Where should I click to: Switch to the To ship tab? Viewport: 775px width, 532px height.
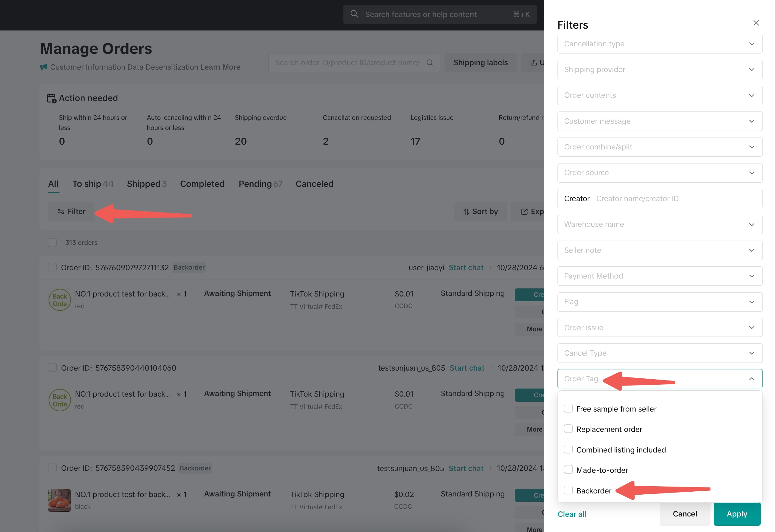92,184
